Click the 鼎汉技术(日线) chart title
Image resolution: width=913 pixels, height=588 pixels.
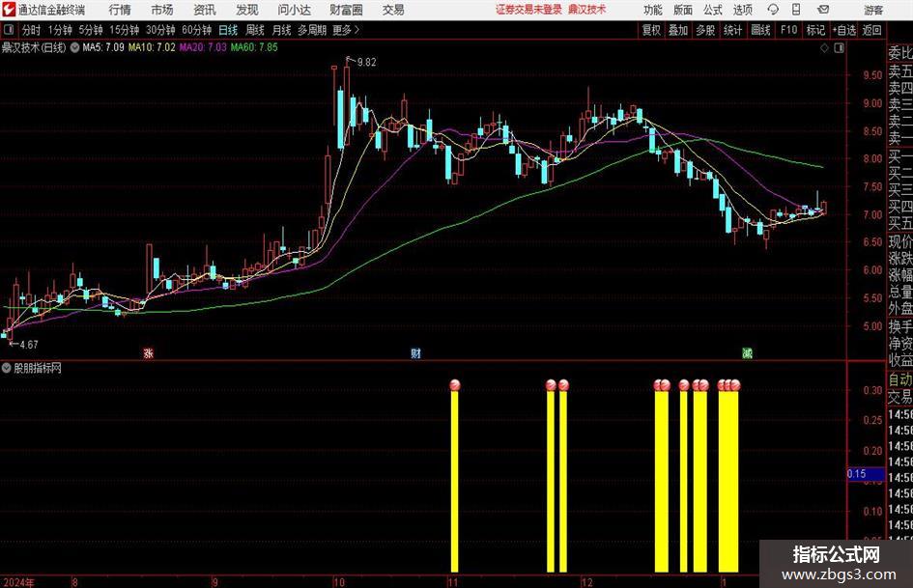tap(34, 47)
